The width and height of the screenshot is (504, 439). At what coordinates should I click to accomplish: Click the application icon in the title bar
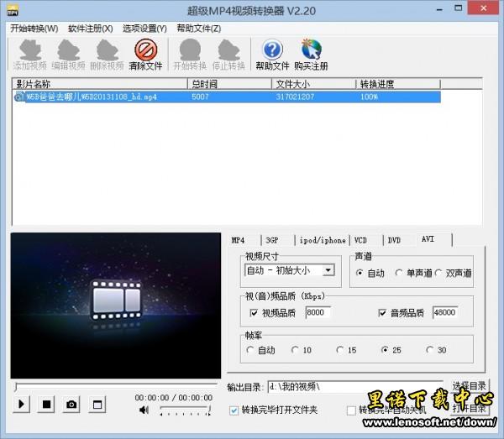(13, 10)
